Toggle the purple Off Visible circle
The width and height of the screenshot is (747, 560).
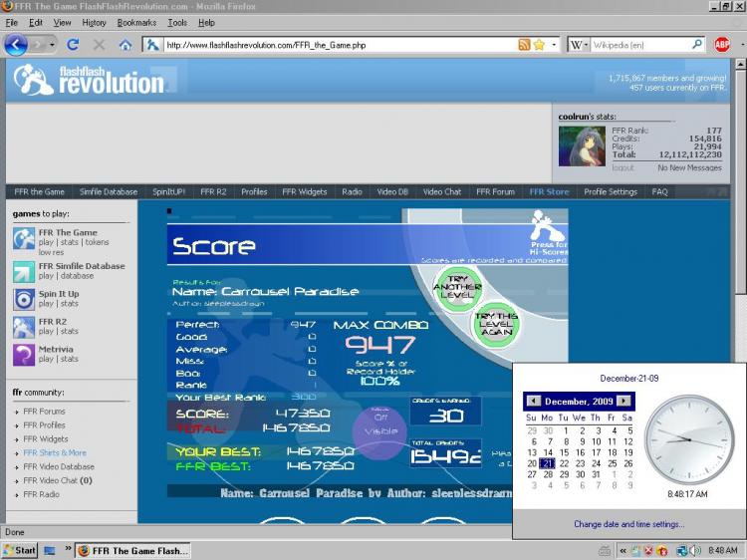point(380,431)
